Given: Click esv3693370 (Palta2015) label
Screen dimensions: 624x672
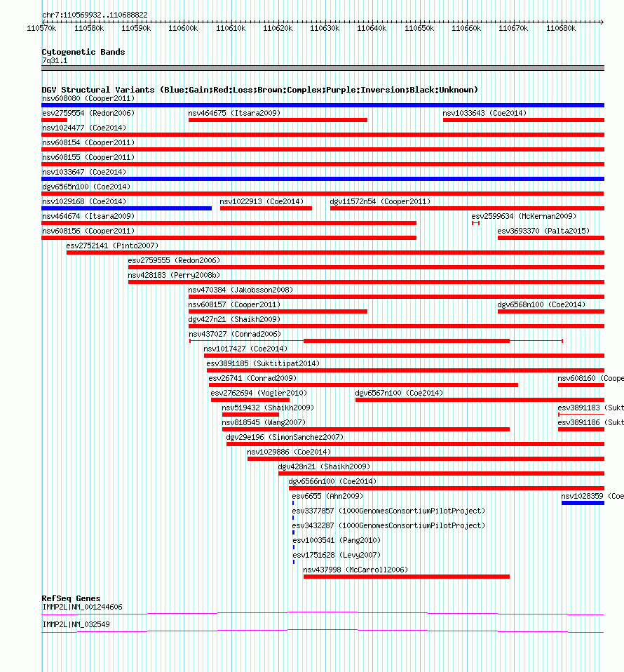Looking at the screenshot, I should click(x=543, y=231).
